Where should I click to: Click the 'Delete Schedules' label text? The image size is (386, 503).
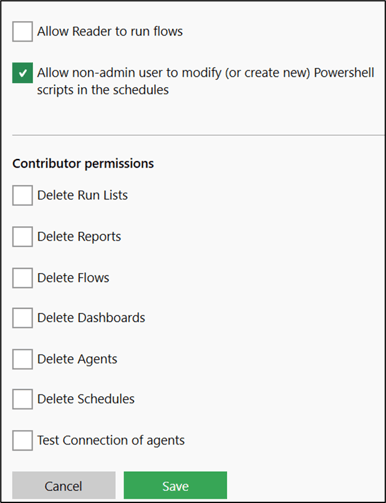[x=86, y=399]
